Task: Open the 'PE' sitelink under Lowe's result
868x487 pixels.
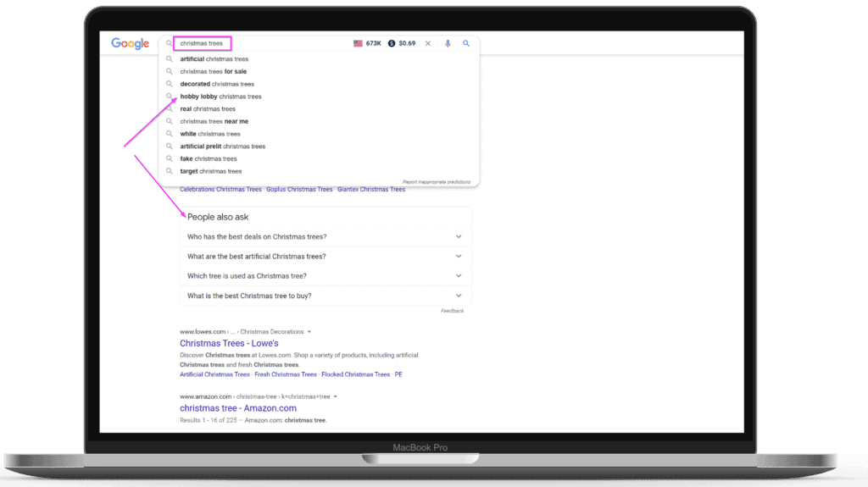Action: tap(398, 374)
